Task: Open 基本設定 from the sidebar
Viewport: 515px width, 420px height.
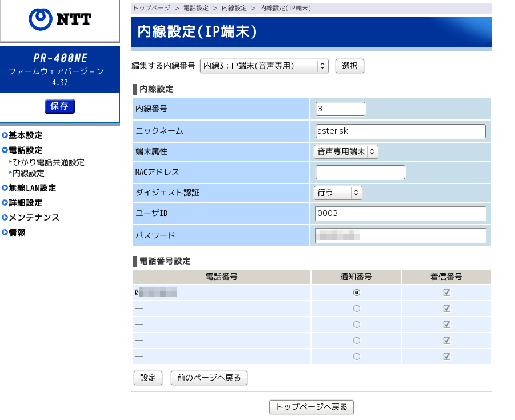Action: point(24,135)
